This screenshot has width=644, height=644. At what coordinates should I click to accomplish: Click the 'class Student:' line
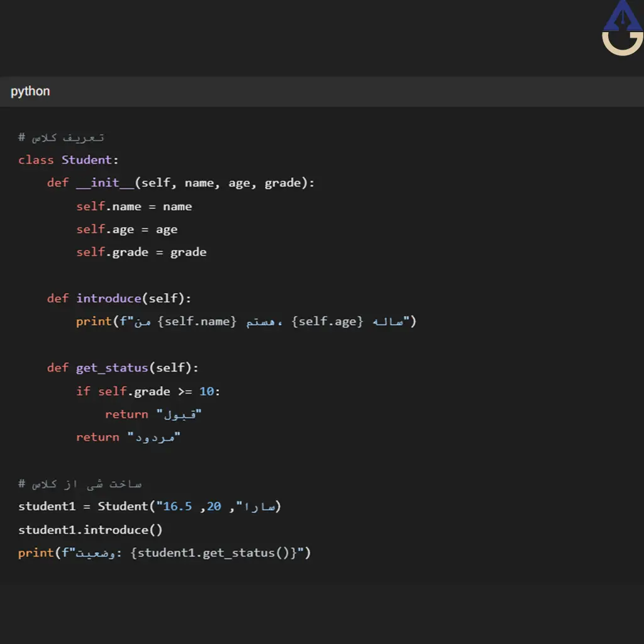point(69,160)
